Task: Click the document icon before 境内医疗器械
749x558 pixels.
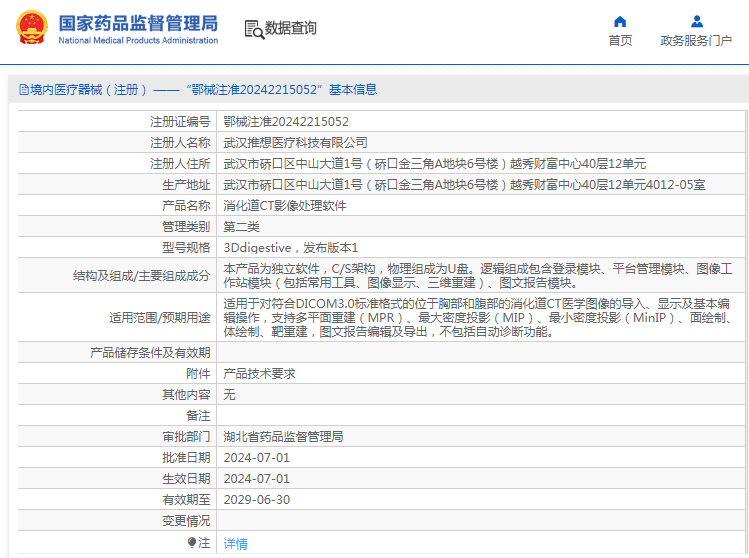Action: (x=23, y=89)
